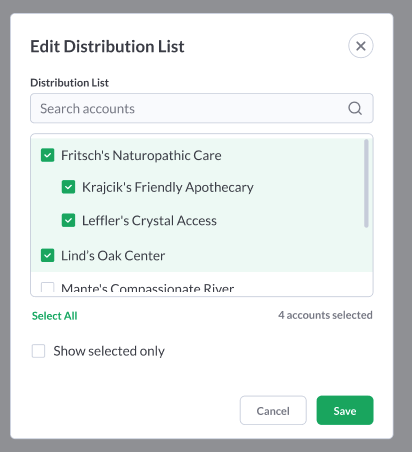Uncheck Fritsch's Naturopathic Care checkbox
Screen dimensions: 412x452
click(47, 155)
